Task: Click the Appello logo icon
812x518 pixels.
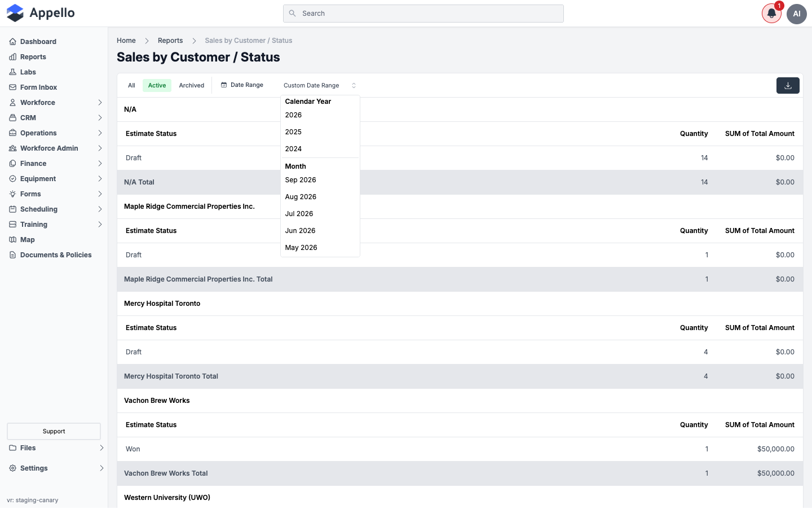Action: pos(15,13)
